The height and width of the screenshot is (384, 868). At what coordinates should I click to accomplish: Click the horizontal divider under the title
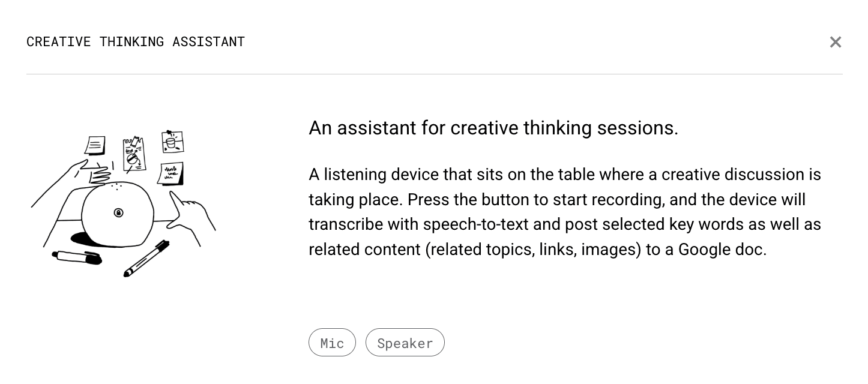[434, 74]
